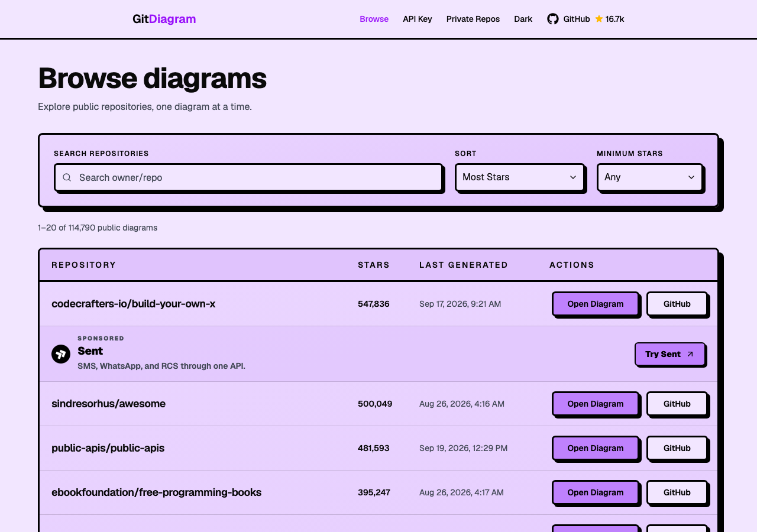Select the sindresorhus/awesome repository name
The image size is (757, 532).
[x=108, y=404]
